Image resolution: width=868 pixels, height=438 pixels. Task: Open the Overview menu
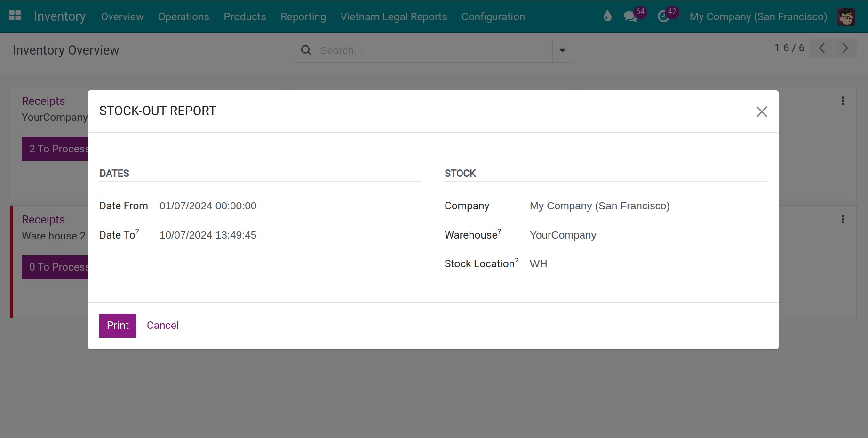coord(122,16)
